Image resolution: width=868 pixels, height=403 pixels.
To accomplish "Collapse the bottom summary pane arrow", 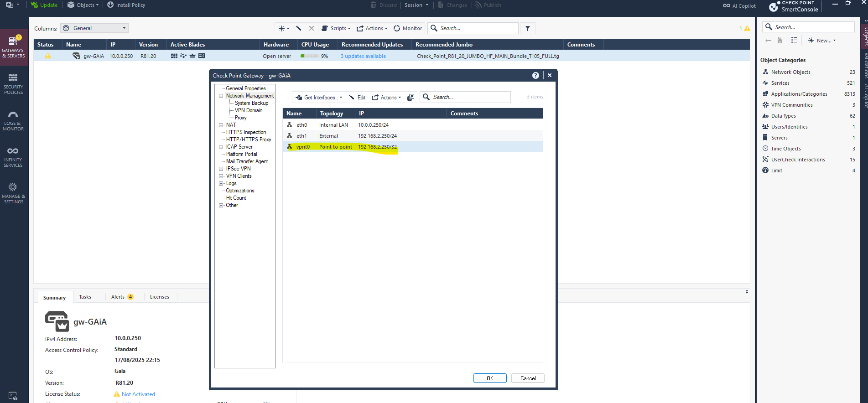I will pos(747,292).
